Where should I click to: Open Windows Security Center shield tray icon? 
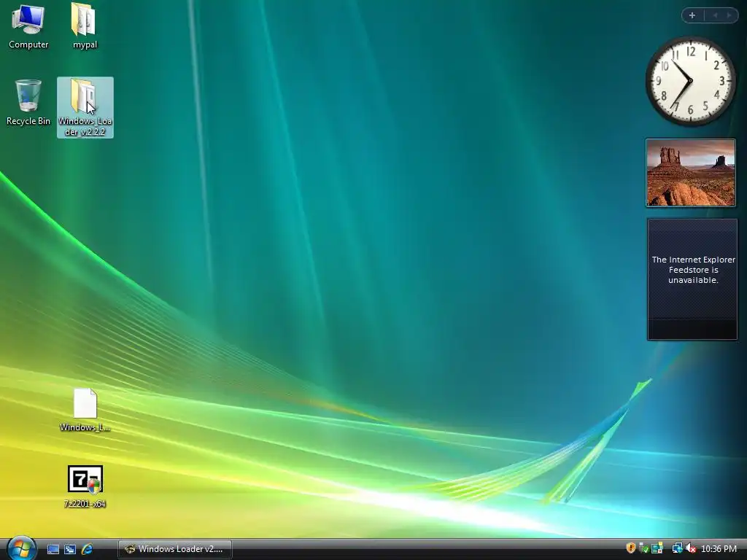coord(631,548)
